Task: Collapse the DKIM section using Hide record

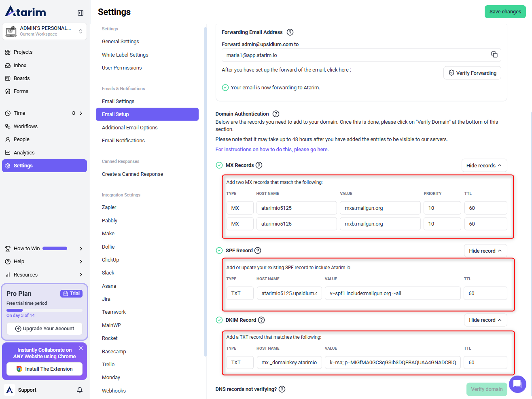Action: [x=485, y=320]
